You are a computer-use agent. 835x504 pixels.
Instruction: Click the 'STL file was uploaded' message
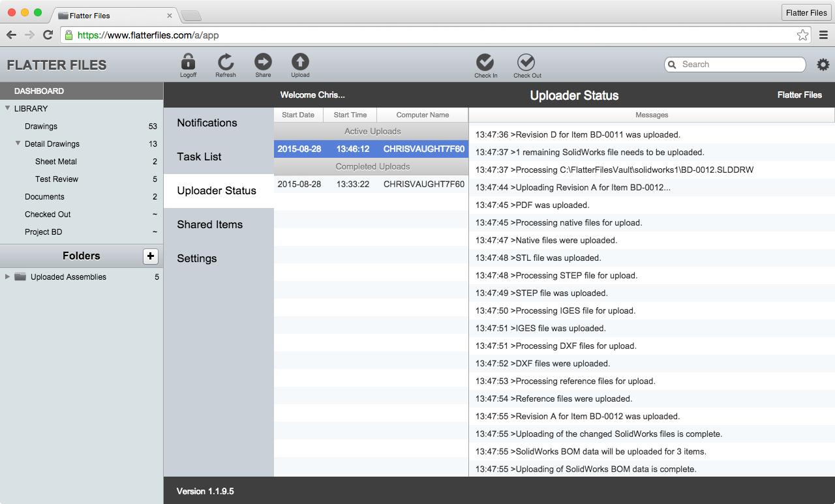[x=652, y=258]
